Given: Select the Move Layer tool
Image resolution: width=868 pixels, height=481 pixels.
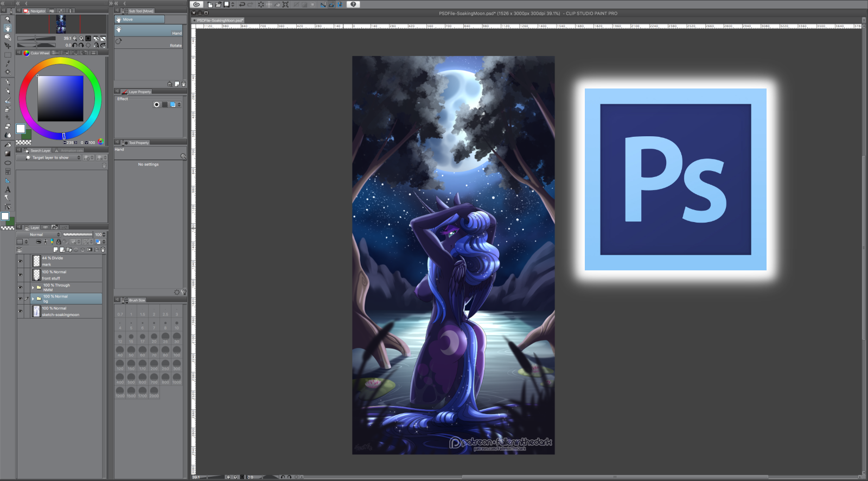Looking at the screenshot, I should (x=8, y=46).
